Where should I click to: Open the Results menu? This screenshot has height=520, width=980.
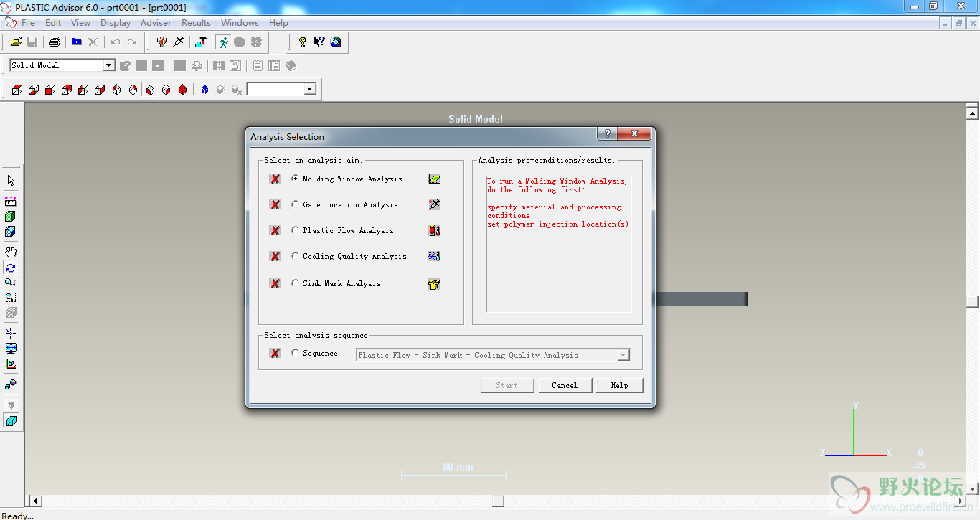coord(196,22)
